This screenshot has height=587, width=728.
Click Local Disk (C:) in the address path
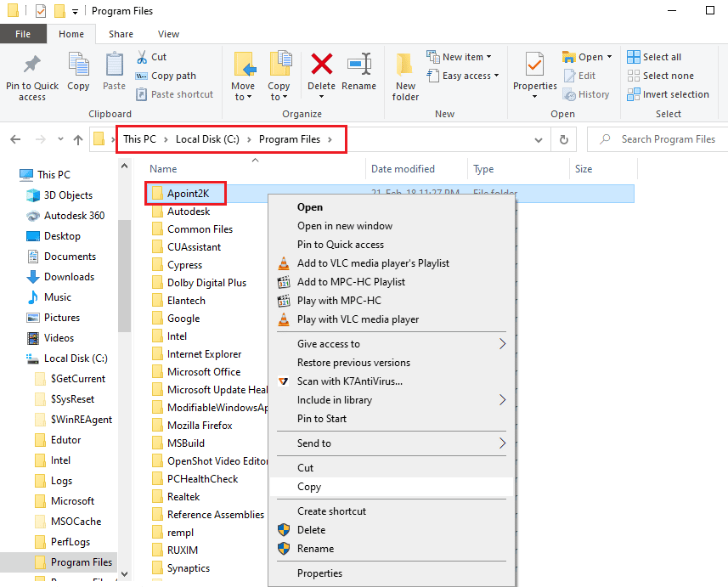(x=207, y=139)
